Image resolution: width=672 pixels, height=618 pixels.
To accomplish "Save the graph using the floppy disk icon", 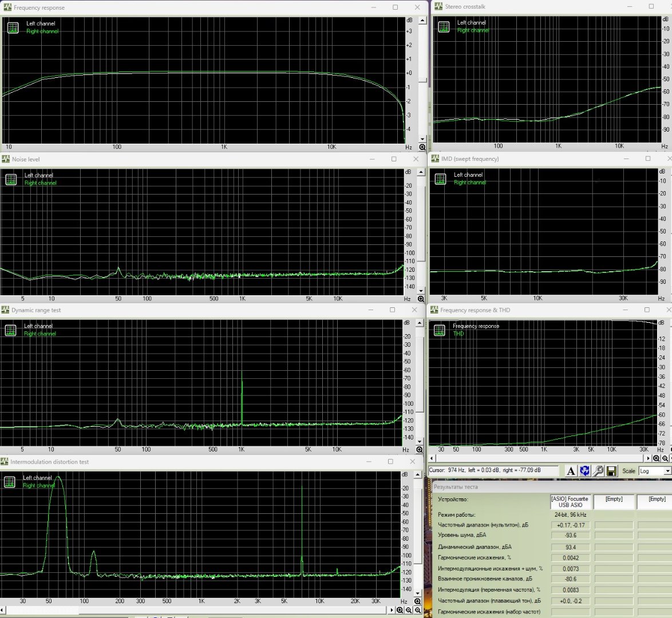I will 611,471.
